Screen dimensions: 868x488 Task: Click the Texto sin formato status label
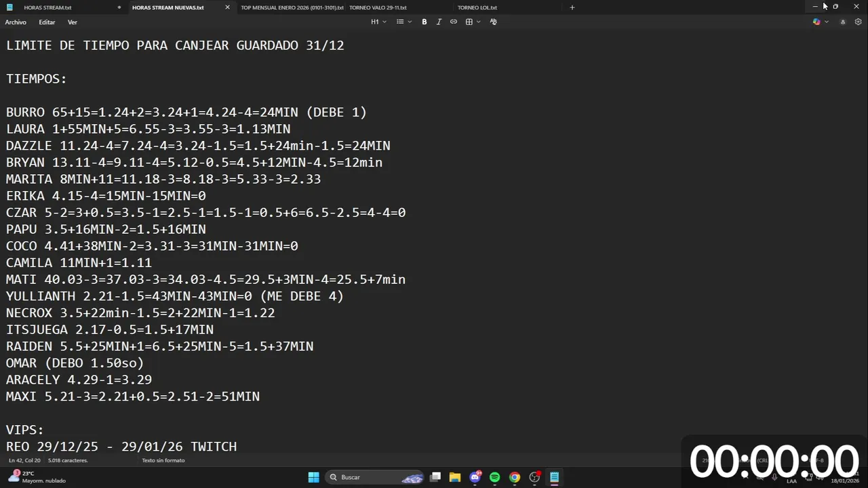pos(163,460)
